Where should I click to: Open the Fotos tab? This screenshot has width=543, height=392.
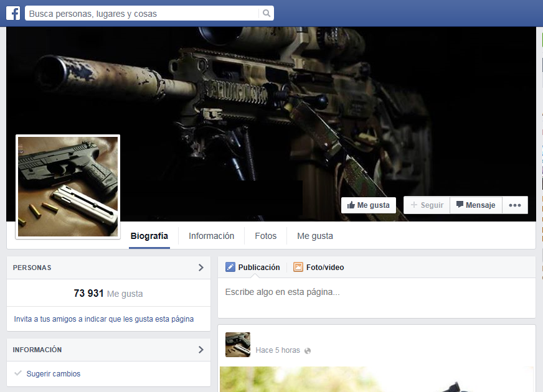point(266,236)
